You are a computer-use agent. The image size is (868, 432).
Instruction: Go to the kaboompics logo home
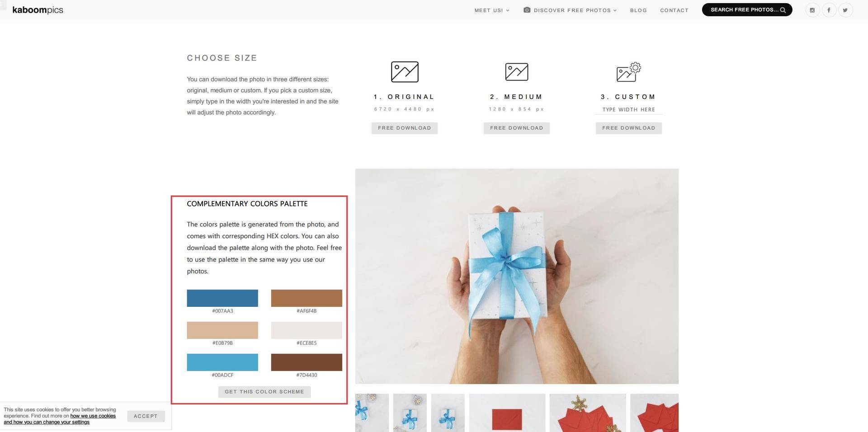coord(38,10)
